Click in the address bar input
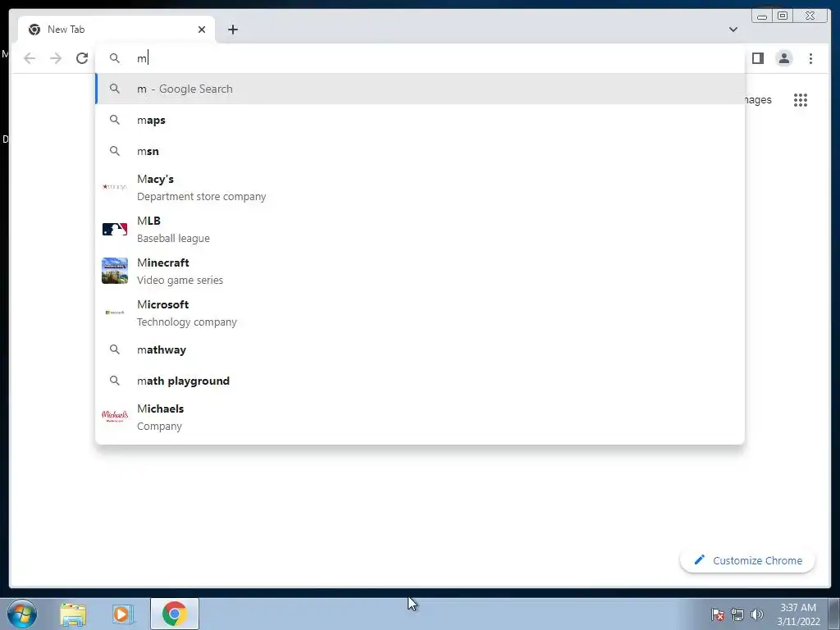 click(x=420, y=58)
